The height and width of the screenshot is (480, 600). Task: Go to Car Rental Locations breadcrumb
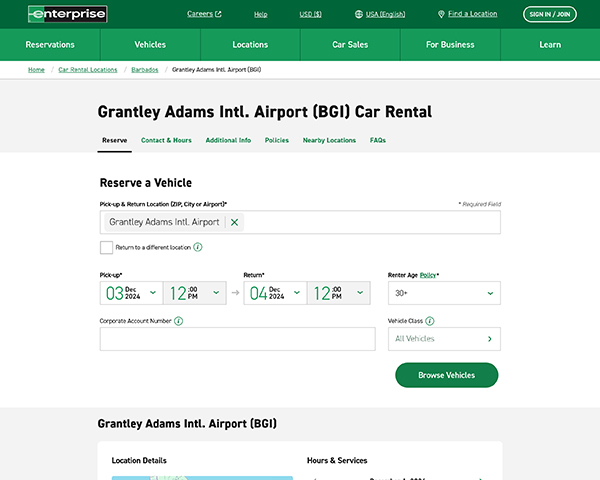(x=88, y=70)
